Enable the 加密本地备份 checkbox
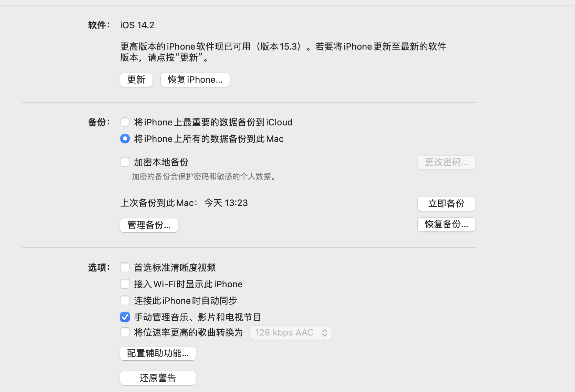Screen dimensions: 575x392 [x=125, y=162]
